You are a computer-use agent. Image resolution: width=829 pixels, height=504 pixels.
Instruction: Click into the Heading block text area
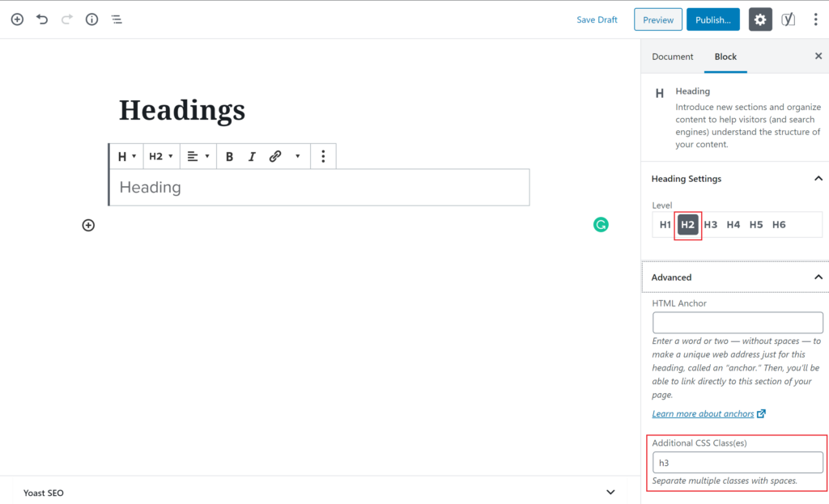[319, 188]
